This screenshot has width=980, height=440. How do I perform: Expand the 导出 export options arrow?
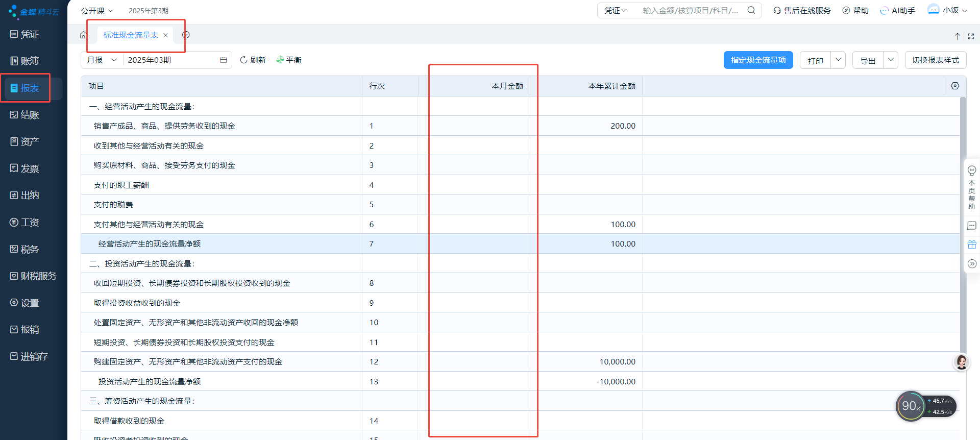pyautogui.click(x=891, y=60)
